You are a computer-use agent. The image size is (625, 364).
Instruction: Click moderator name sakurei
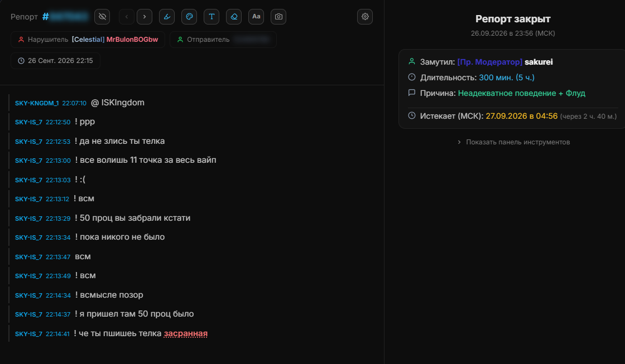[539, 62]
